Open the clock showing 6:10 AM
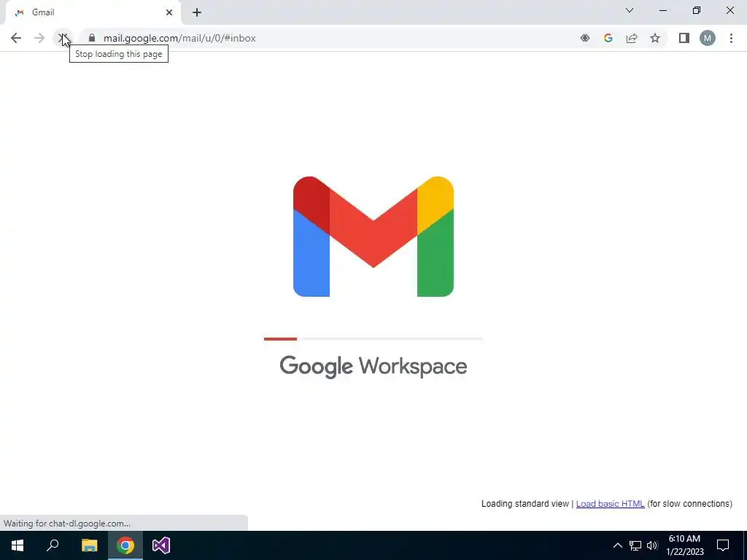Screen dimensions: 747x560 click(684, 545)
